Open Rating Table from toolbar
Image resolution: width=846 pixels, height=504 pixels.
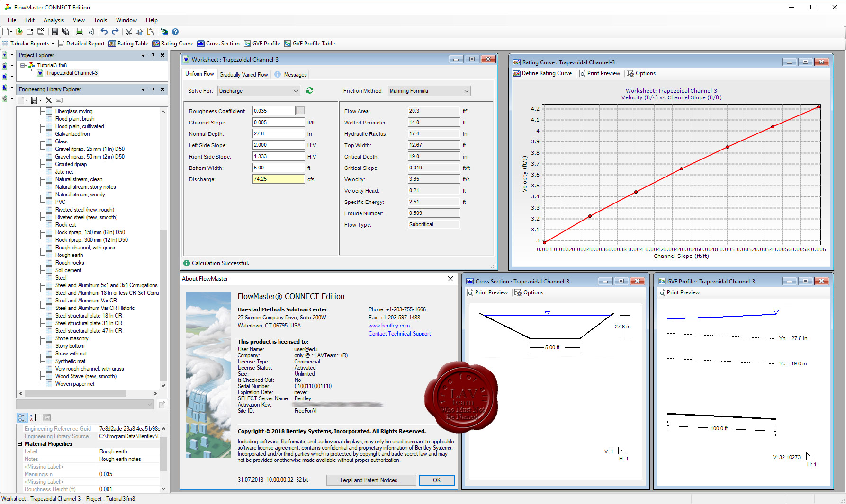[x=128, y=44]
